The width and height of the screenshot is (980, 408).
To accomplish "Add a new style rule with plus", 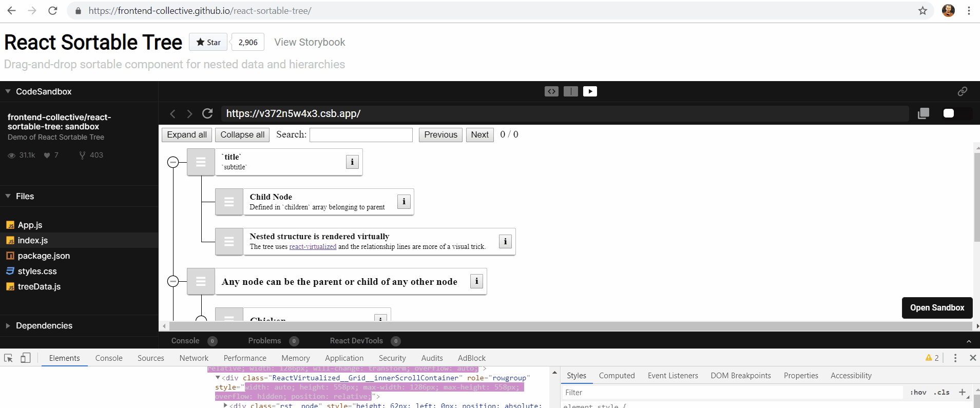I will click(x=962, y=392).
